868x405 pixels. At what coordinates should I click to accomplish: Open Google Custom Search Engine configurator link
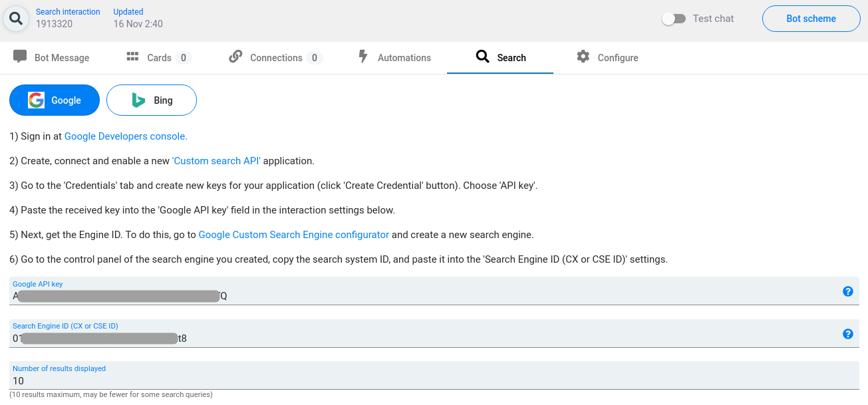[294, 235]
